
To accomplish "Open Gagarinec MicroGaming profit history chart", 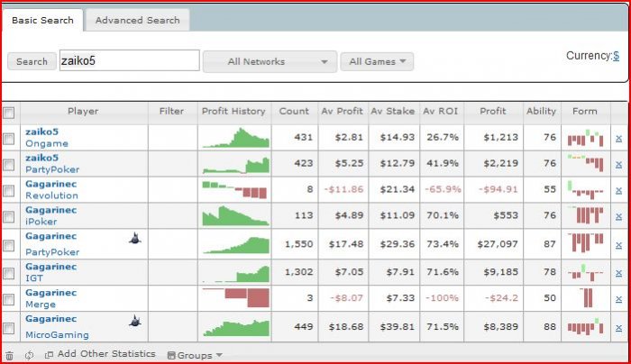I will [236, 327].
